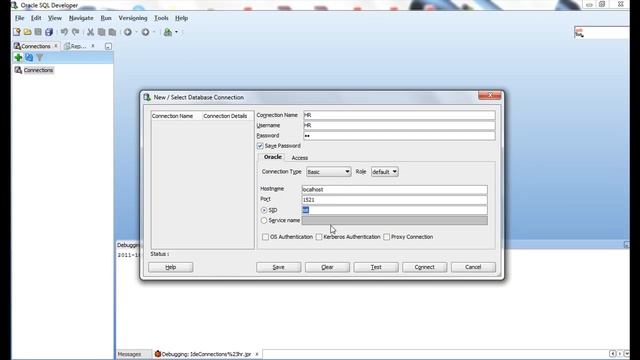Add a new connection with green plus
640x360 pixels.
pos(18,58)
